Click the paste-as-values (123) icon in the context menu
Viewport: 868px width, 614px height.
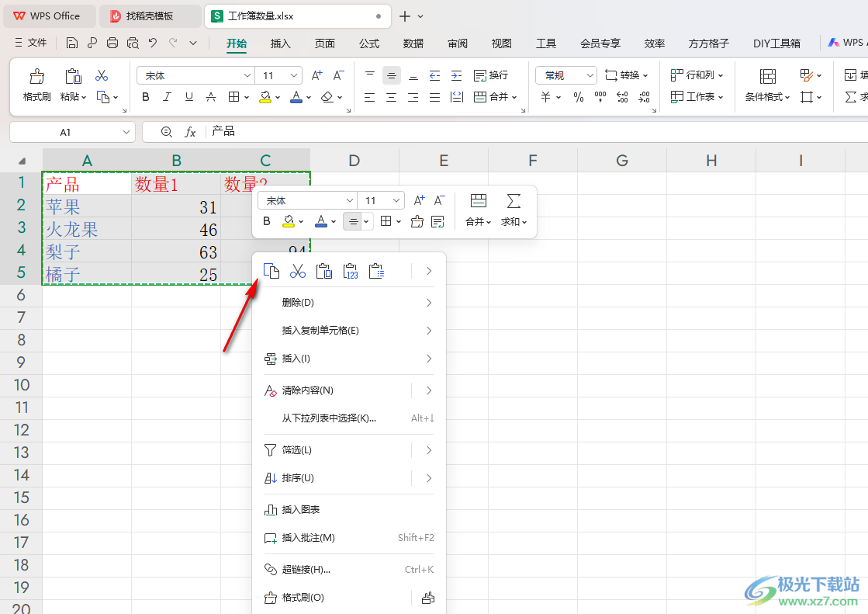pyautogui.click(x=351, y=271)
